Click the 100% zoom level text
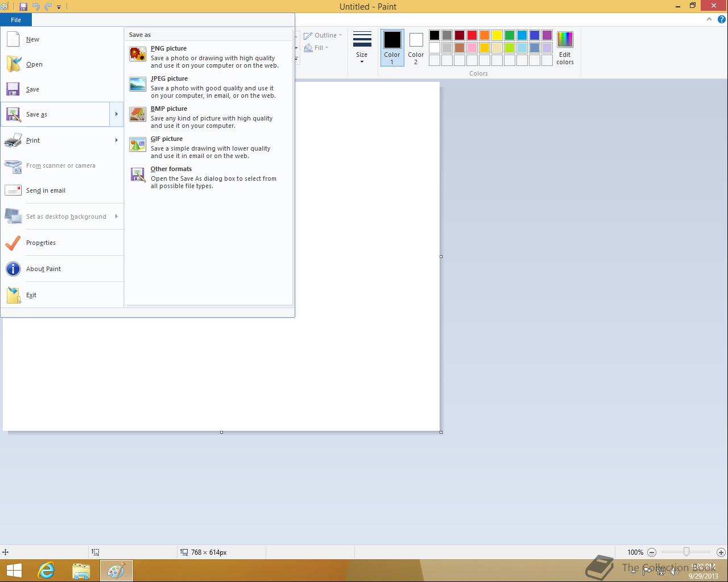 [635, 552]
